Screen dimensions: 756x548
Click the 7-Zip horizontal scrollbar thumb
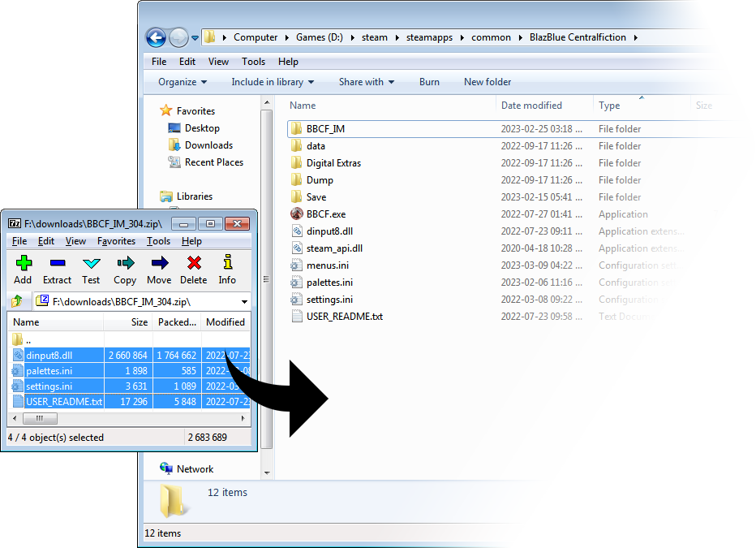point(40,418)
